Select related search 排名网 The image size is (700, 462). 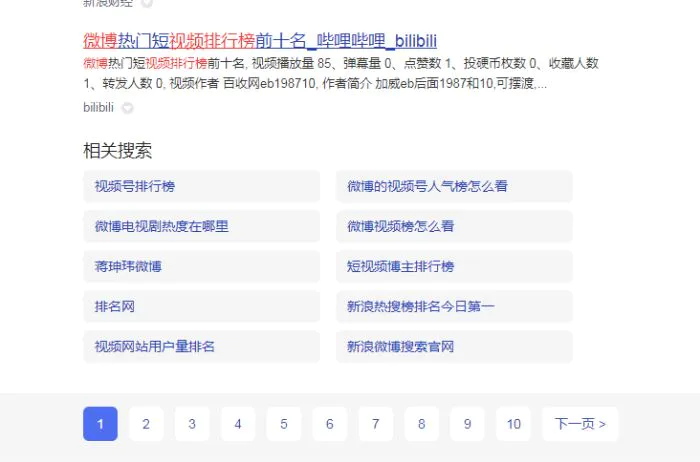pos(201,307)
